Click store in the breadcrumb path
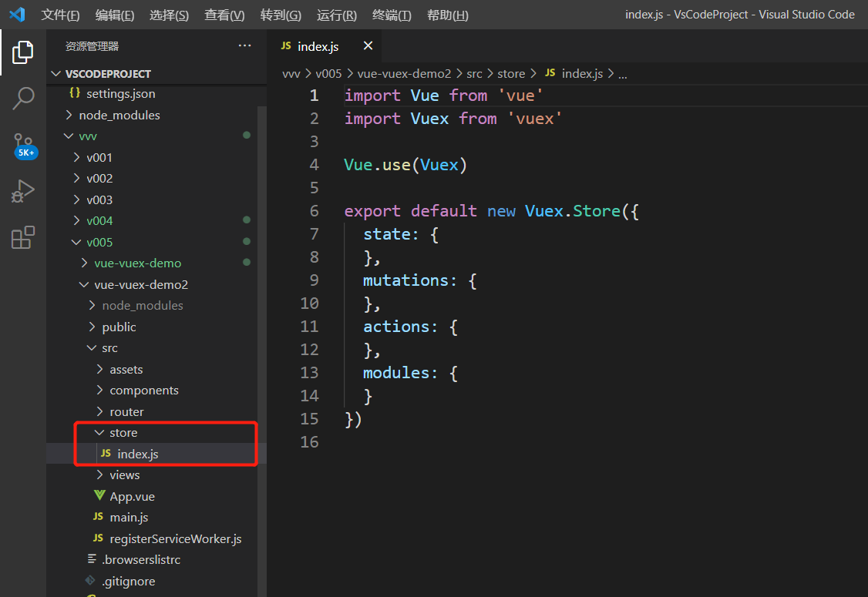 [x=511, y=74]
